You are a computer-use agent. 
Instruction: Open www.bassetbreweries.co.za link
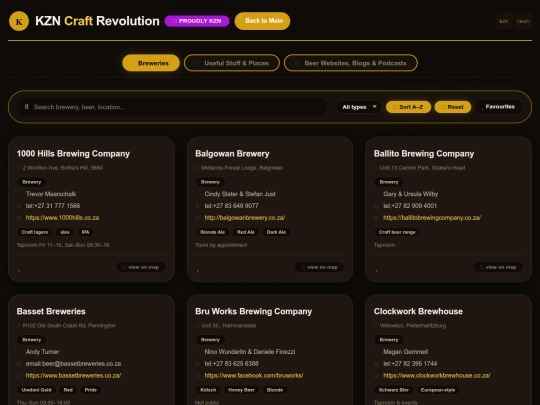[x=73, y=375]
